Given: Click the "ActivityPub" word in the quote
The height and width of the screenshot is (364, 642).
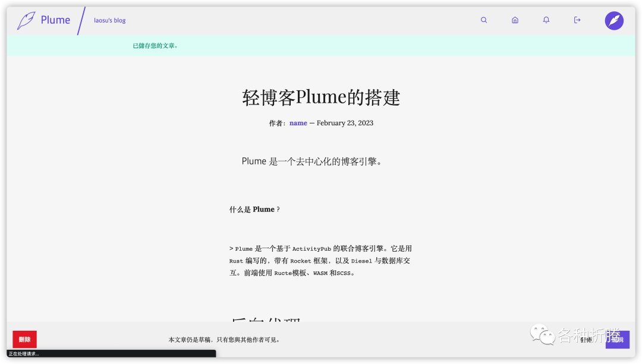Looking at the screenshot, I should click(x=311, y=249).
